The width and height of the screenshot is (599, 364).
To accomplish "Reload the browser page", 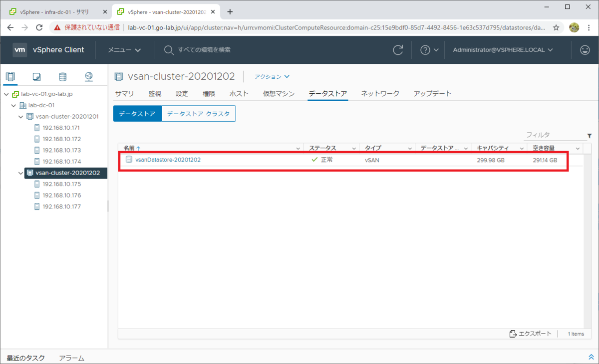I will coord(39,28).
